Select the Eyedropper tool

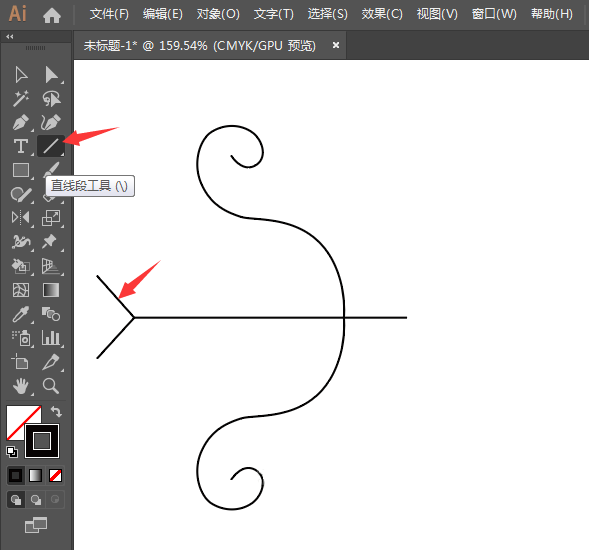coord(21,314)
